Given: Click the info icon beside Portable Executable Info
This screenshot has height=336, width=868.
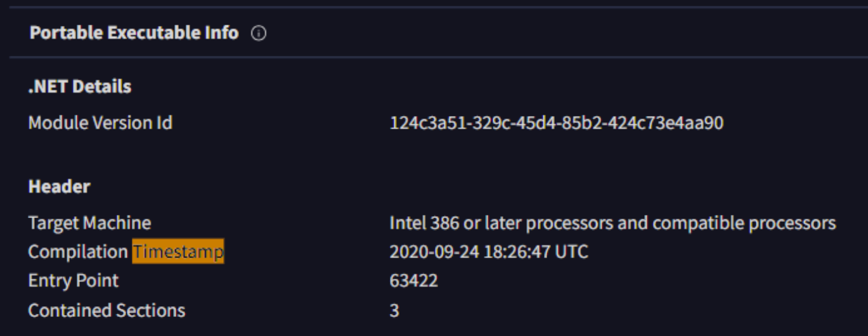Looking at the screenshot, I should click(259, 34).
